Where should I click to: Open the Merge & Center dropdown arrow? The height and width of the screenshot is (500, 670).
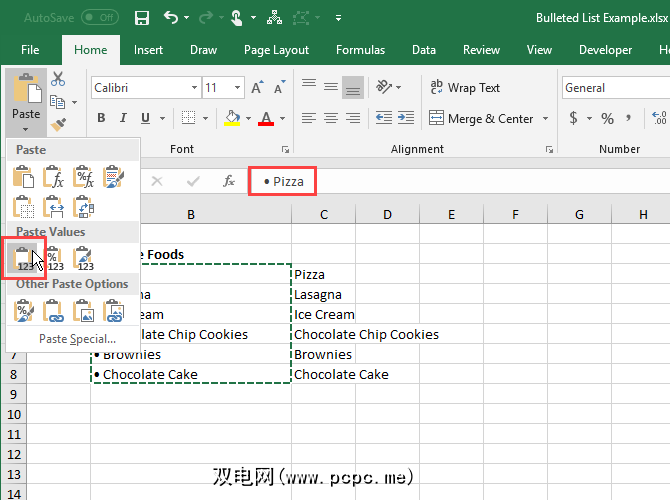(545, 118)
